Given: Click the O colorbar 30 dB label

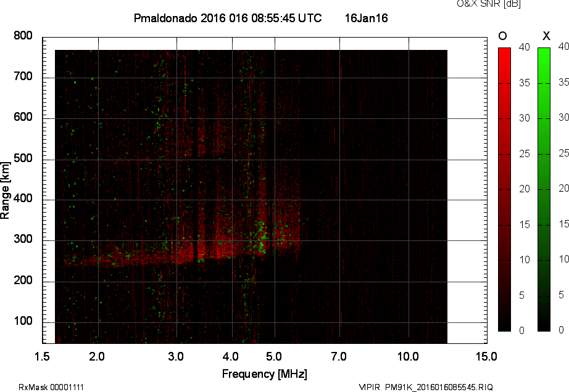Looking at the screenshot, I should click(525, 118).
